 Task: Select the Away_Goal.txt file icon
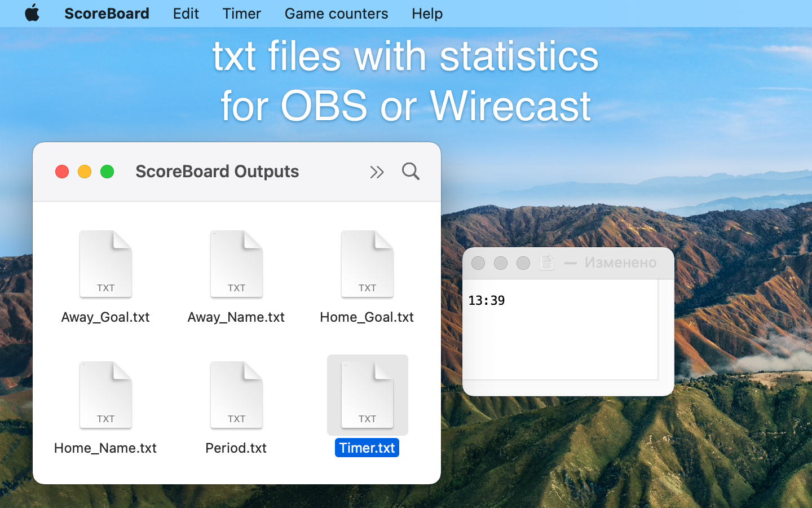pyautogui.click(x=105, y=264)
